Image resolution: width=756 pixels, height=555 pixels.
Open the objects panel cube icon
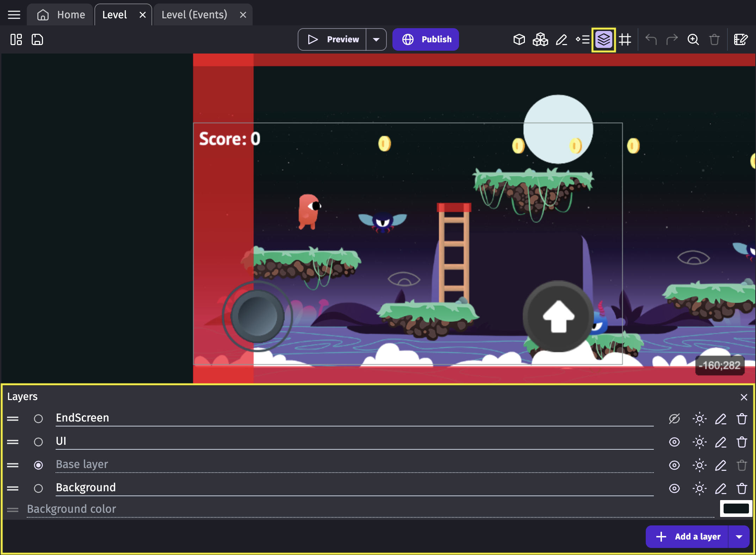[519, 39]
